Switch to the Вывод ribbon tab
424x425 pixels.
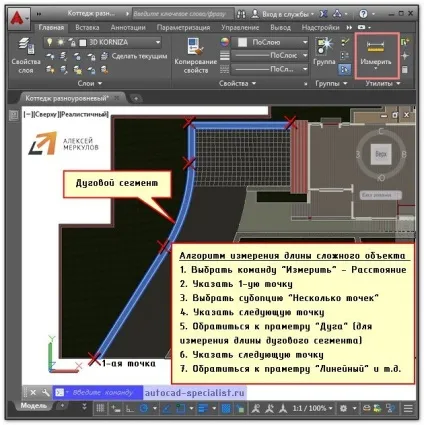tap(280, 28)
